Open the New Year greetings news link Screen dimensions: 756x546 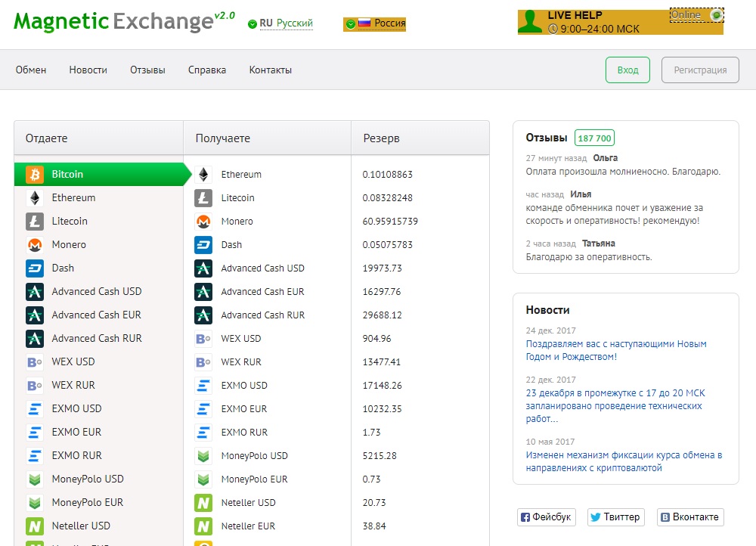[616, 350]
